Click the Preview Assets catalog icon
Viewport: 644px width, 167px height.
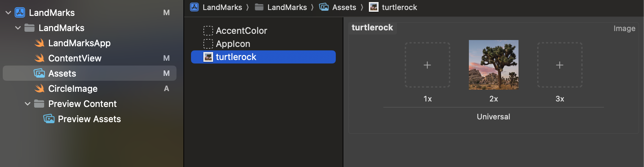coord(49,119)
